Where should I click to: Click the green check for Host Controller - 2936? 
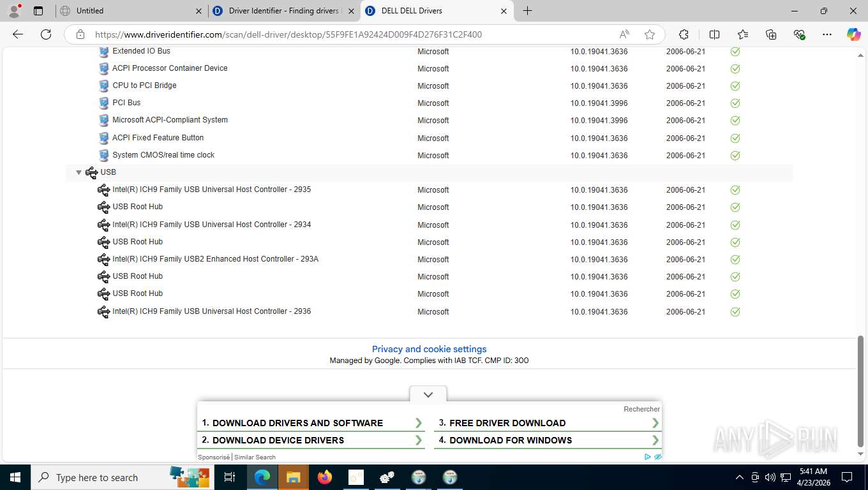click(735, 311)
